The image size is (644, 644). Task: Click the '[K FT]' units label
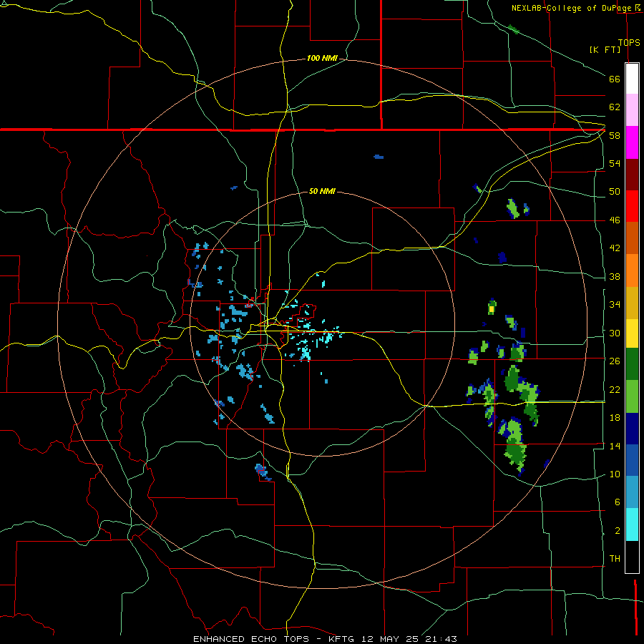605,49
